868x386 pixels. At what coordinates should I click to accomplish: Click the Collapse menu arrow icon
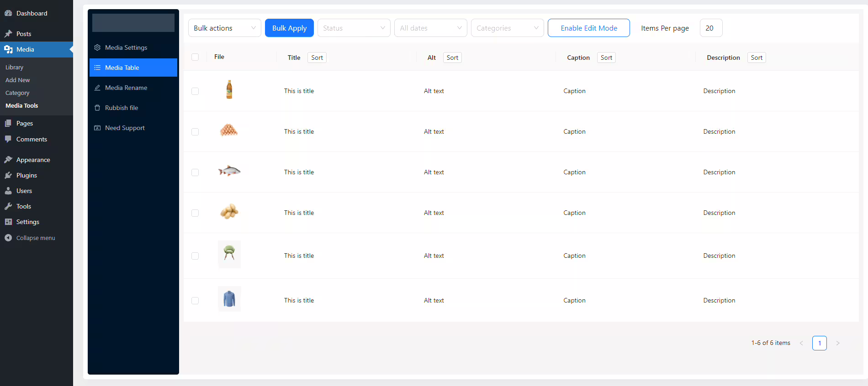(8, 238)
